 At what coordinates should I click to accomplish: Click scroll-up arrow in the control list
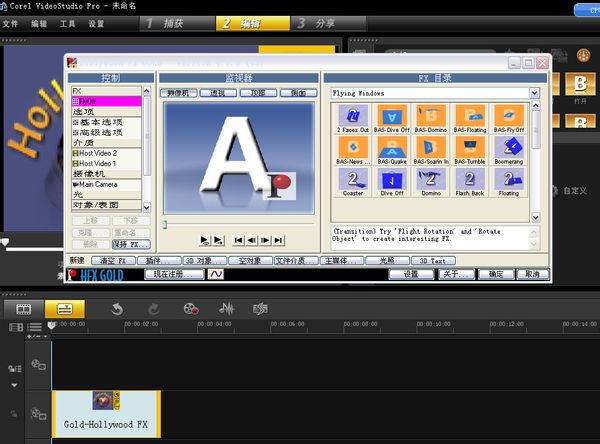pos(147,91)
